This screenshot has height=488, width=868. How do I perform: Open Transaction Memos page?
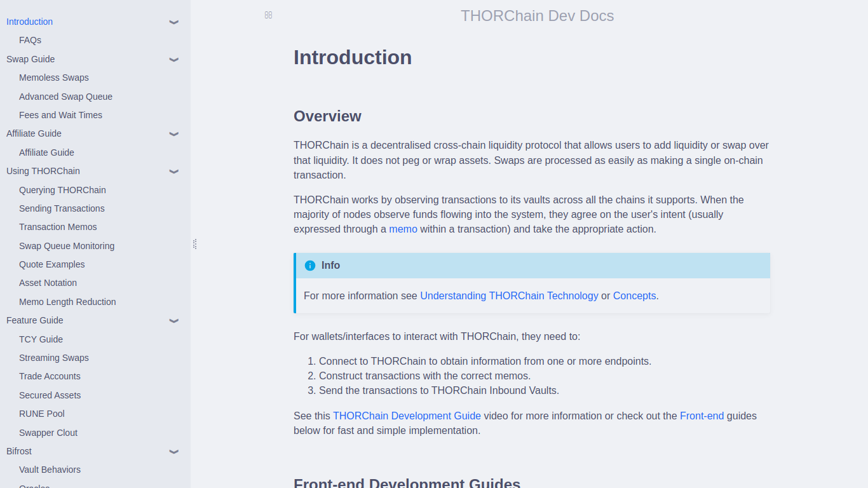pos(58,227)
